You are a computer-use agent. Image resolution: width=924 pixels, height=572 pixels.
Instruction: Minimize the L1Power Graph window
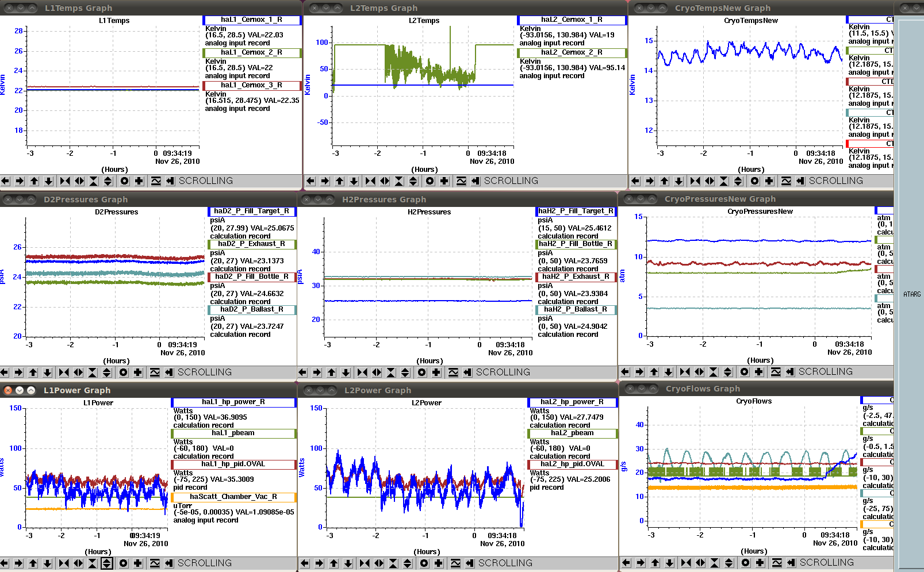[x=20, y=390]
